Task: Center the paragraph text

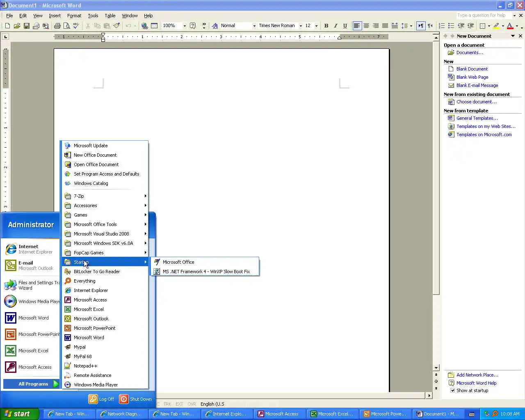Action: pyautogui.click(x=366, y=25)
